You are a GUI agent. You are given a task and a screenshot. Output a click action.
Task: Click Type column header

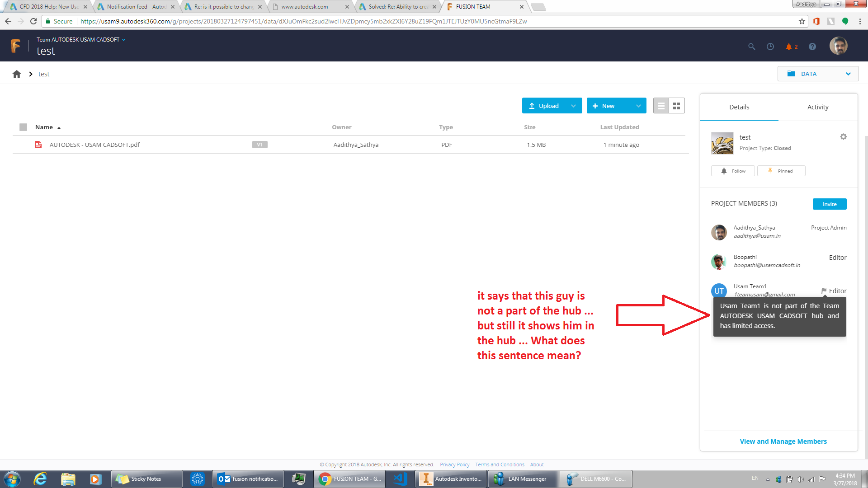[446, 127]
